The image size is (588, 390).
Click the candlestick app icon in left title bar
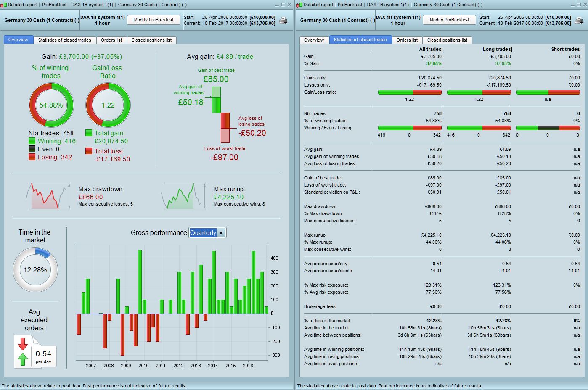click(4, 5)
